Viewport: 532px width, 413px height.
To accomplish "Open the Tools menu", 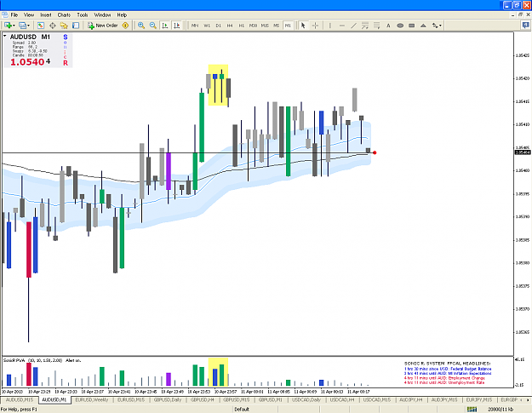I will coord(82,15).
